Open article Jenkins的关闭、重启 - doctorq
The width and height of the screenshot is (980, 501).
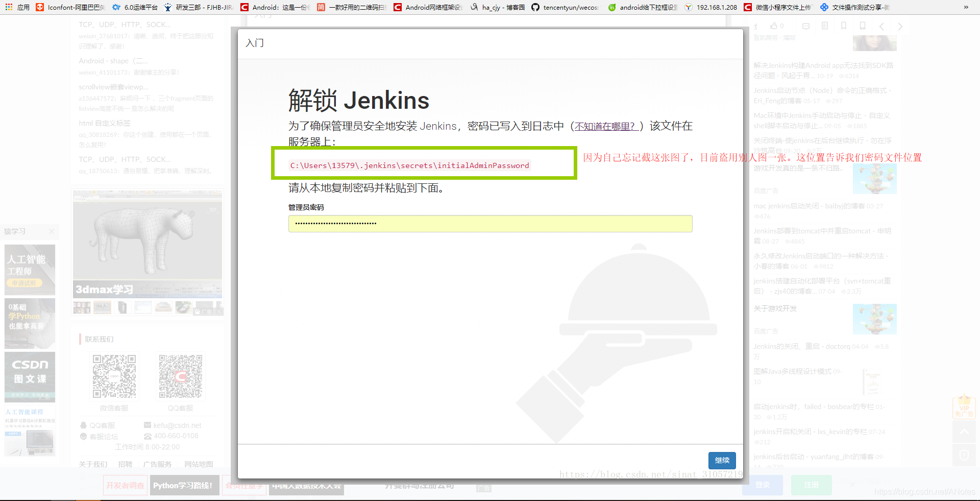(x=802, y=346)
